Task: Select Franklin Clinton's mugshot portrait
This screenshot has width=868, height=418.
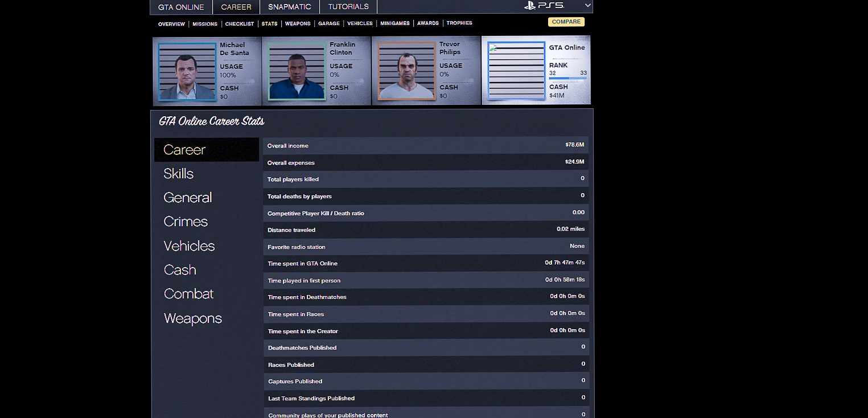Action: click(297, 72)
